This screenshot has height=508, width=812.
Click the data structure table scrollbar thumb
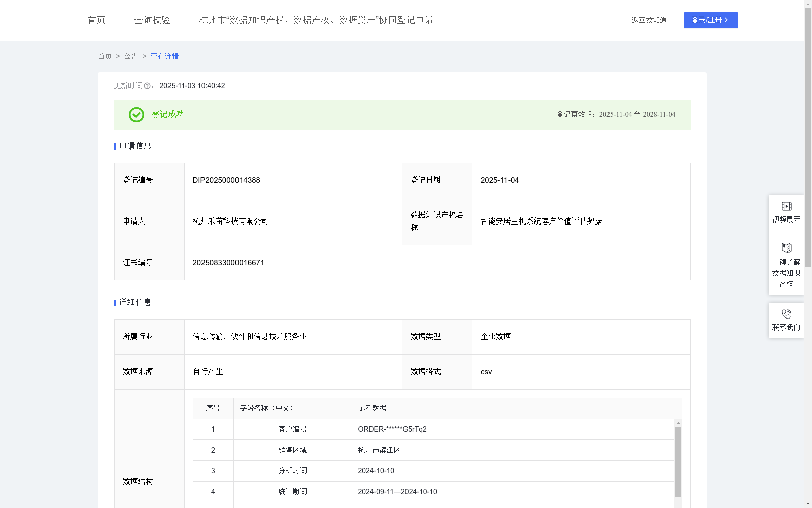coord(678,462)
